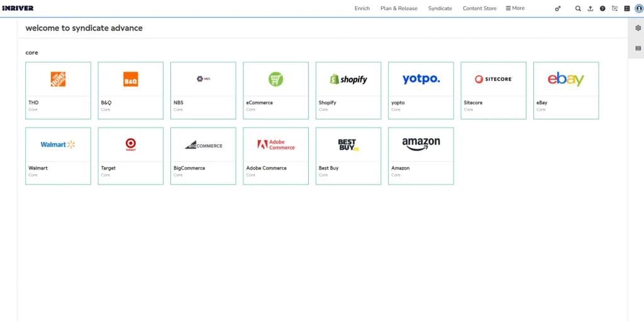Click the settings cog in right sidebar

638,28
